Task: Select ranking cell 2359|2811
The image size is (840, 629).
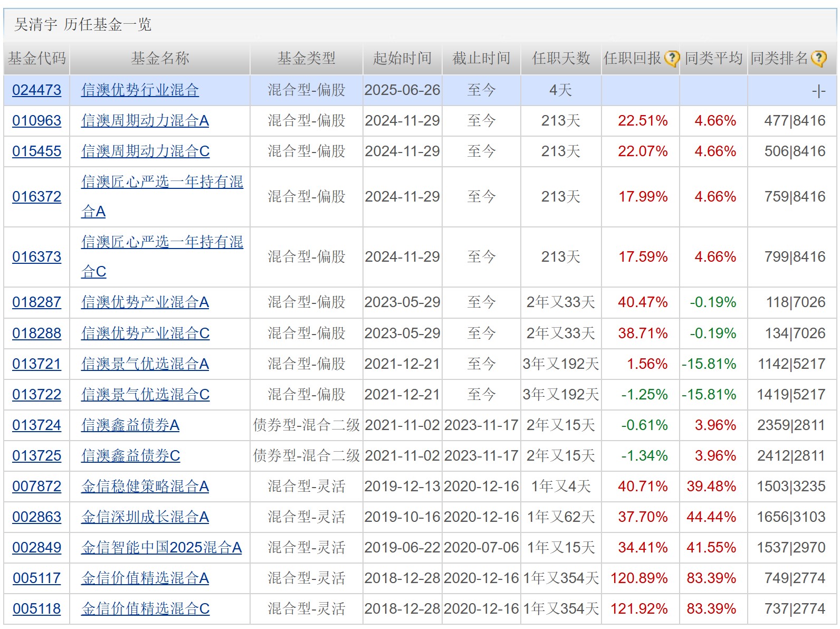Action: coord(791,425)
